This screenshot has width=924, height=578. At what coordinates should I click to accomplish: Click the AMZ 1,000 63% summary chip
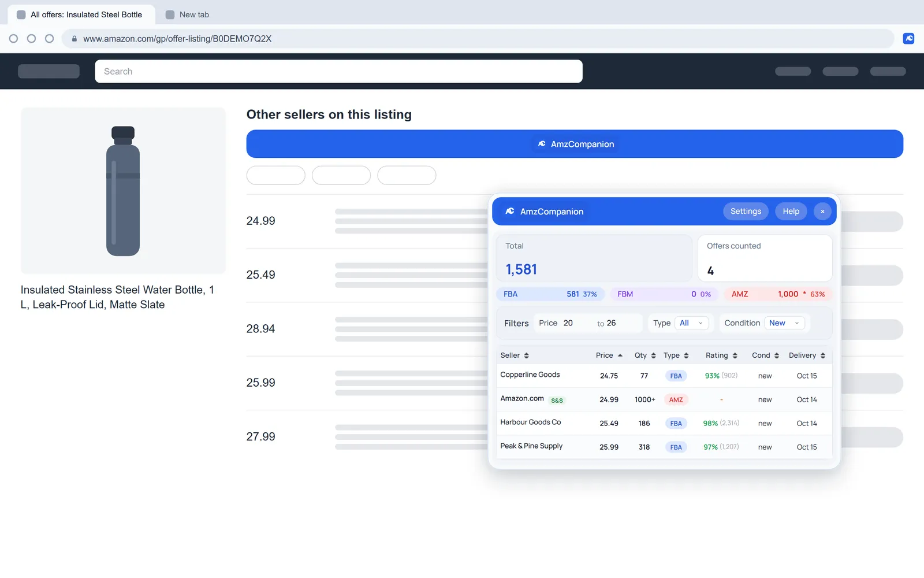778,294
